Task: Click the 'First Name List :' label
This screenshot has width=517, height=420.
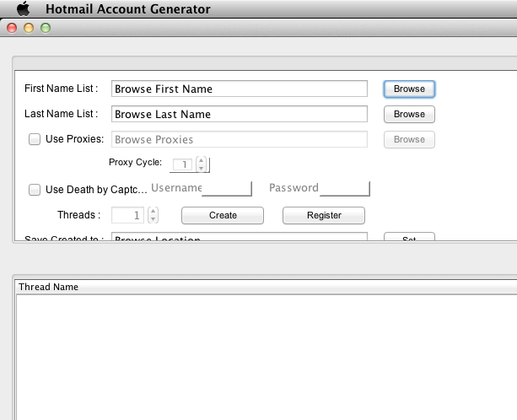Action: 61,89
